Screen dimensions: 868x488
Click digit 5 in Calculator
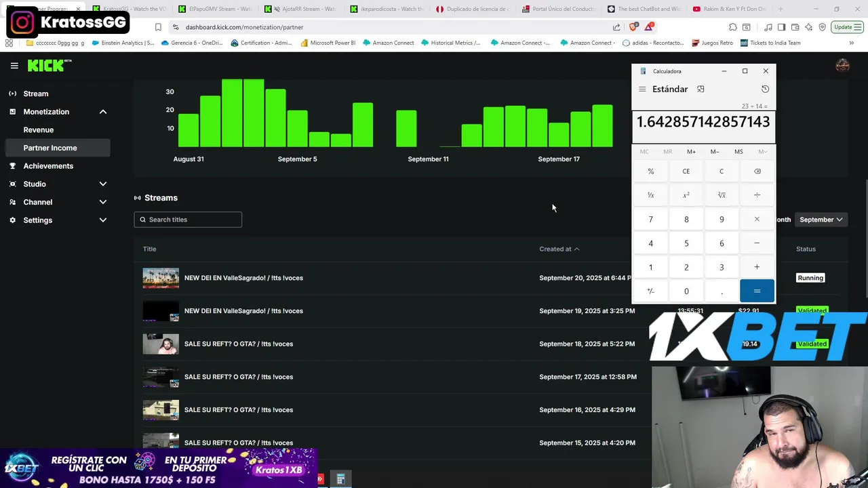(x=686, y=243)
